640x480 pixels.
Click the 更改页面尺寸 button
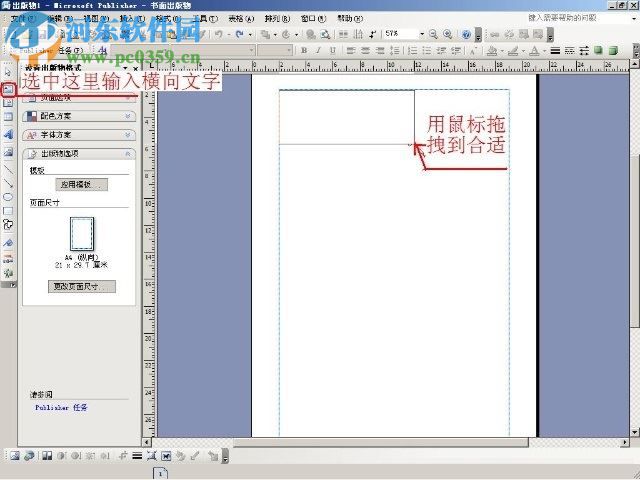coord(82,287)
